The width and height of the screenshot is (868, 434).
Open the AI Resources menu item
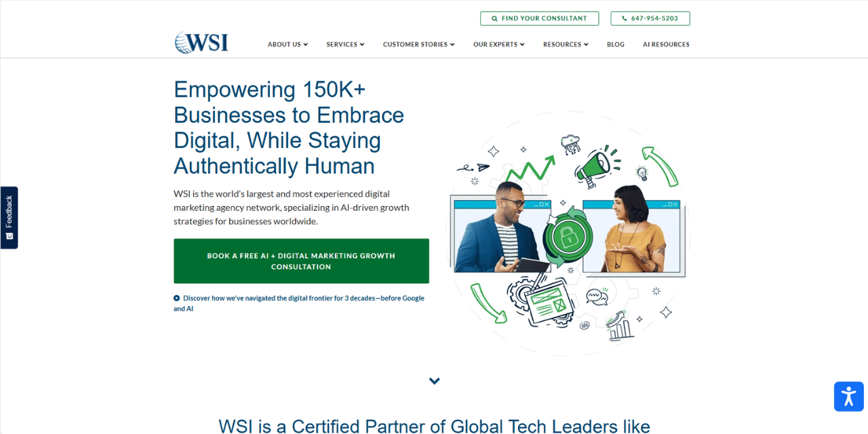pos(666,44)
